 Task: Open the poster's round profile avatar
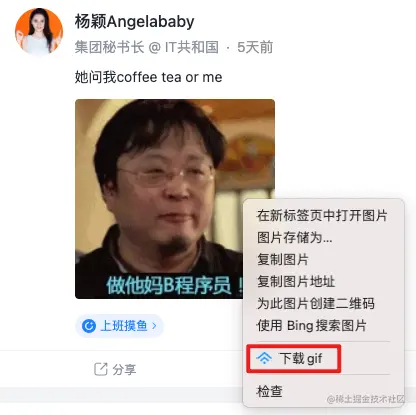pyautogui.click(x=39, y=31)
